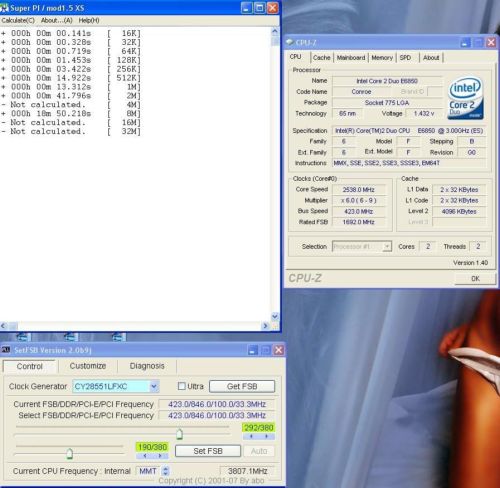Click the Rated FSB 1692.0 MHz value
The image size is (500, 488).
[358, 222]
